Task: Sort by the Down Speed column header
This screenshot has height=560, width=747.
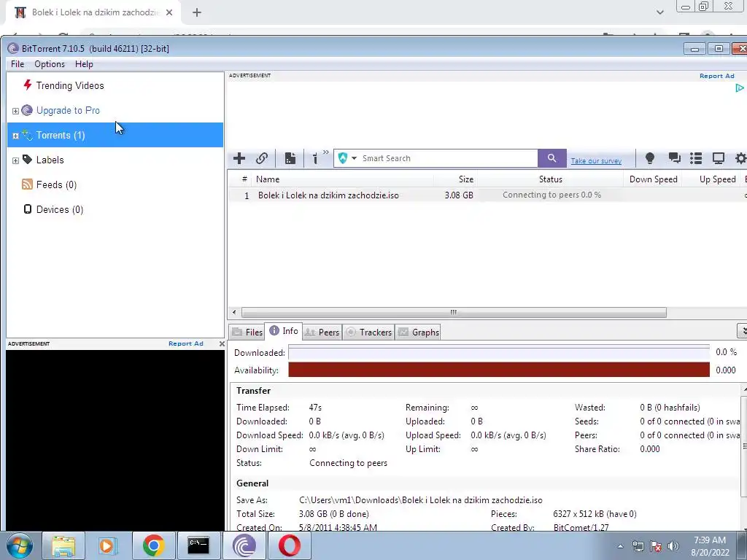Action: point(653,179)
